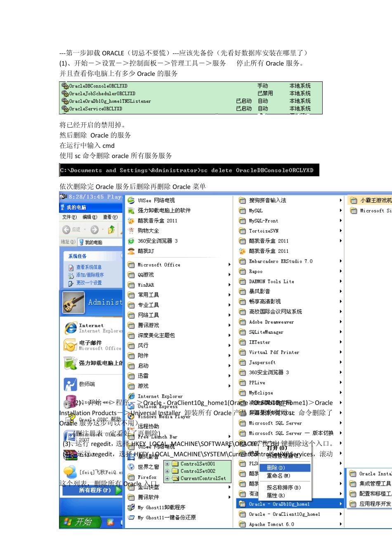Open the Internet Explorer pinned item

coord(93,328)
